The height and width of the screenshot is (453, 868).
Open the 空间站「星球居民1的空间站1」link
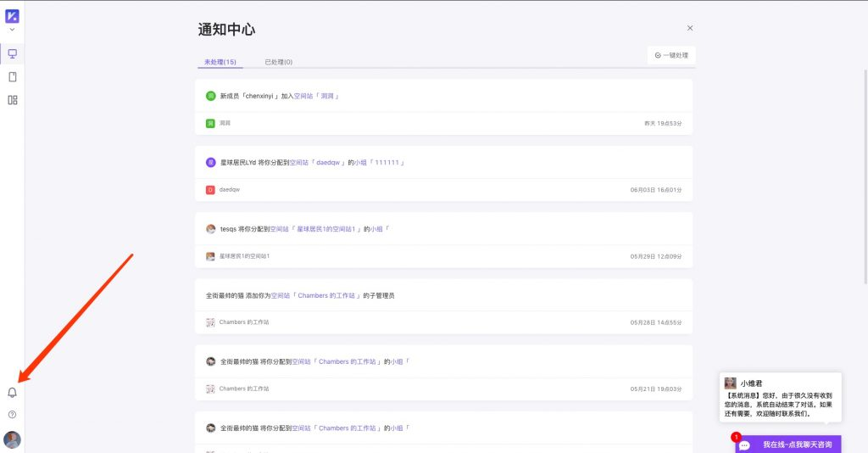(320, 229)
